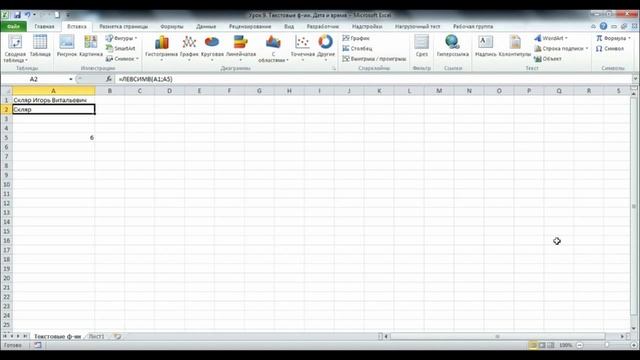Insert a chart С областями
Image resolution: width=640 pixels, height=360 pixels.
(x=273, y=48)
